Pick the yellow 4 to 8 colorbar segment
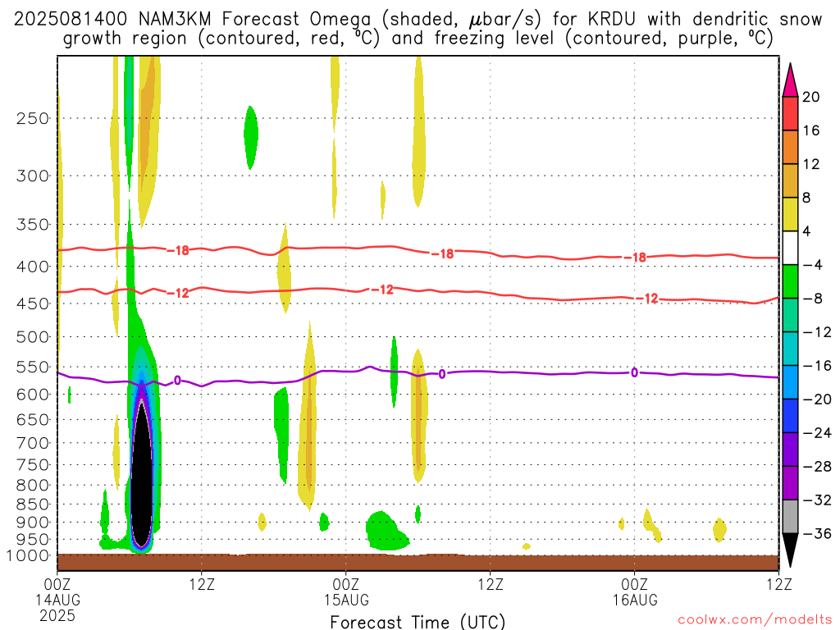840x630 pixels. [x=790, y=214]
